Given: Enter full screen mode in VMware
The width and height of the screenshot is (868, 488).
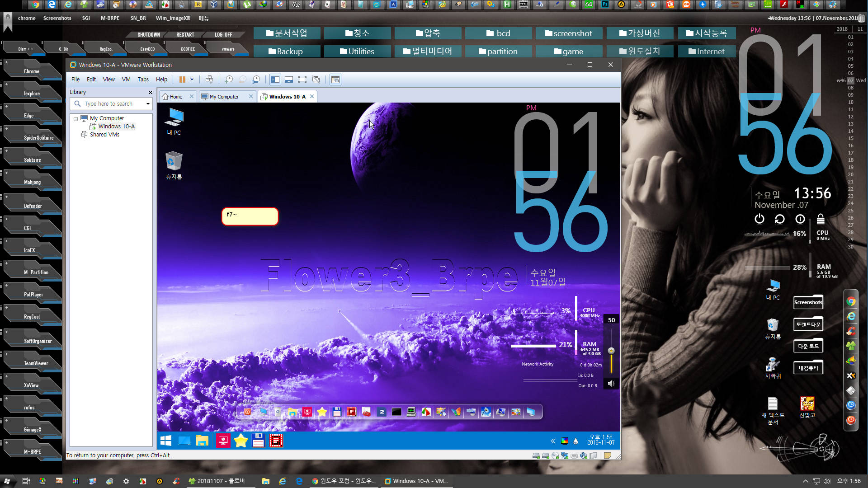Looking at the screenshot, I should pos(302,80).
